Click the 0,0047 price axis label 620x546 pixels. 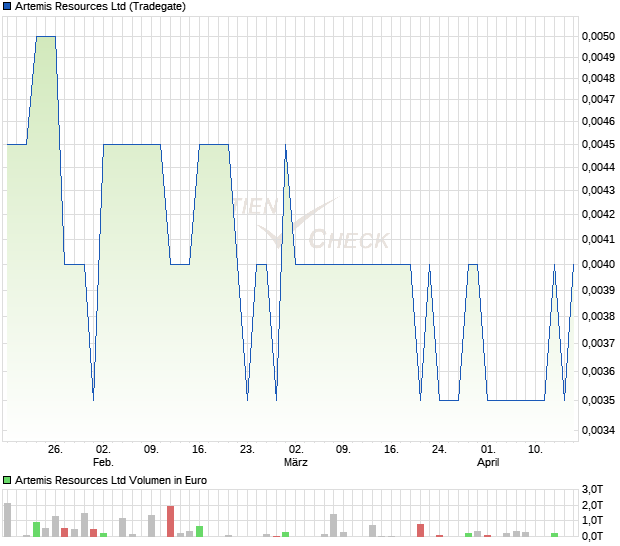click(x=598, y=99)
